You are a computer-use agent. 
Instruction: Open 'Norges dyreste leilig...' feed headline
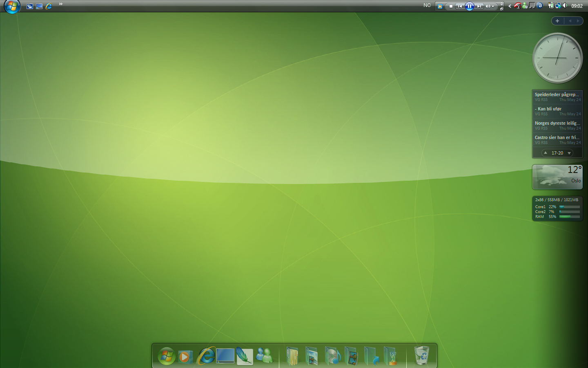click(x=557, y=123)
